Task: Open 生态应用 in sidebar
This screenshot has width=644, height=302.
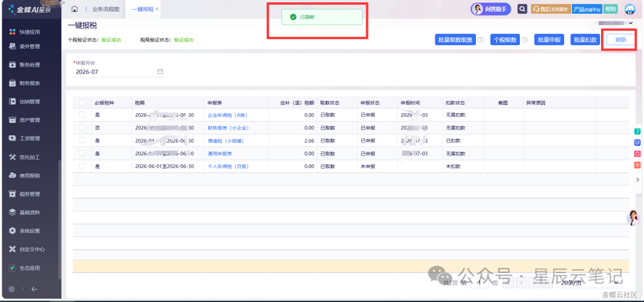Action: point(24,268)
